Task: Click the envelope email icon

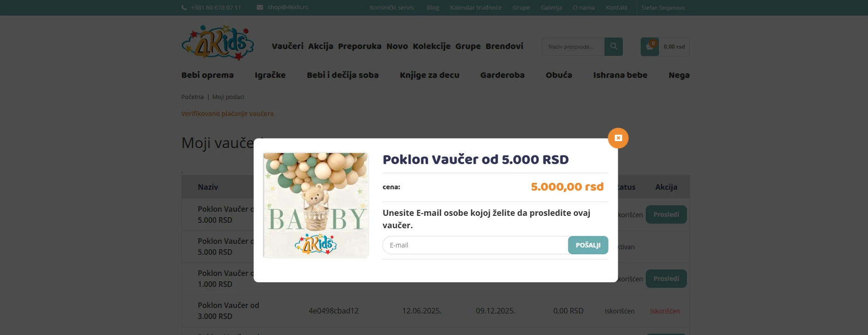Action: 260,7
